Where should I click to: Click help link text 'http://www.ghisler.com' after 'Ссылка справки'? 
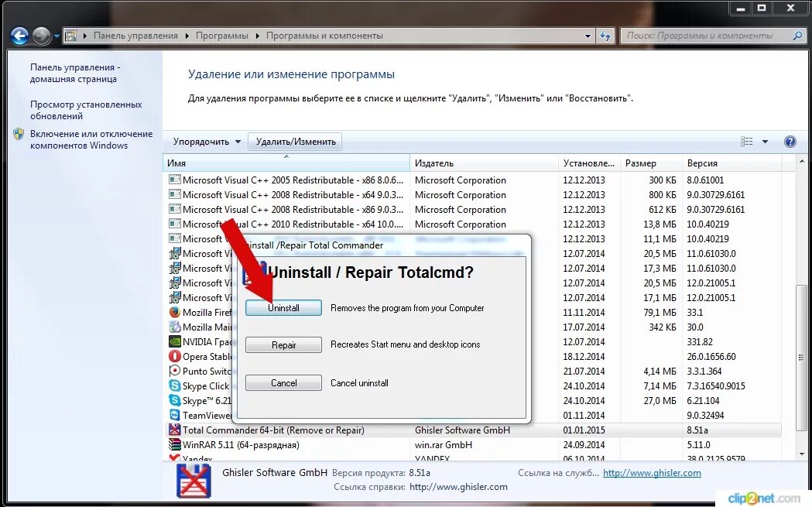pos(458,487)
